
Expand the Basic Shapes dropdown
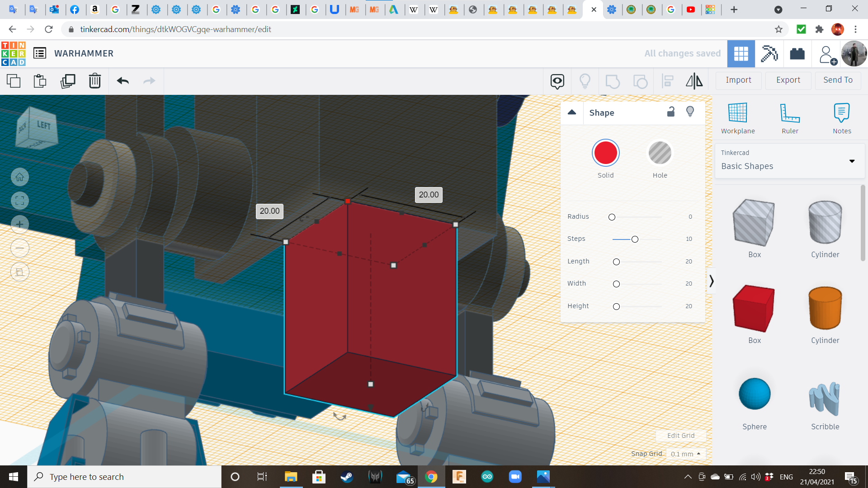852,161
